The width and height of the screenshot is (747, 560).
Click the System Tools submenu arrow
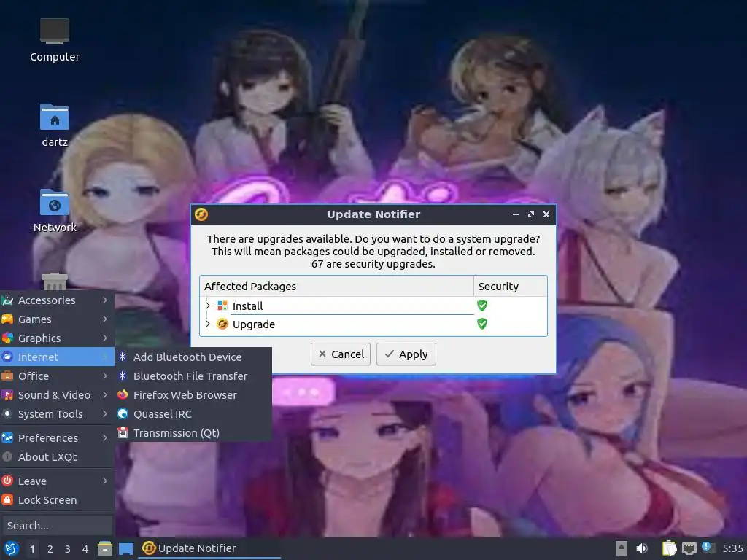coord(105,414)
